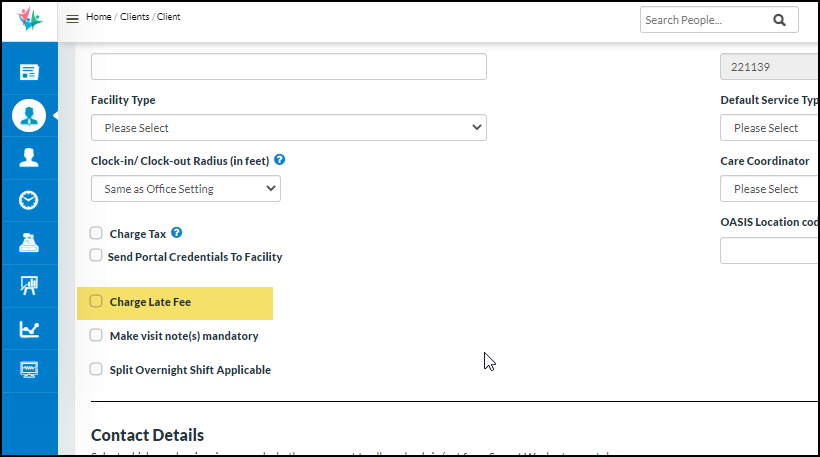
Task: Open the clock scheduling icon in sidebar
Action: point(29,200)
